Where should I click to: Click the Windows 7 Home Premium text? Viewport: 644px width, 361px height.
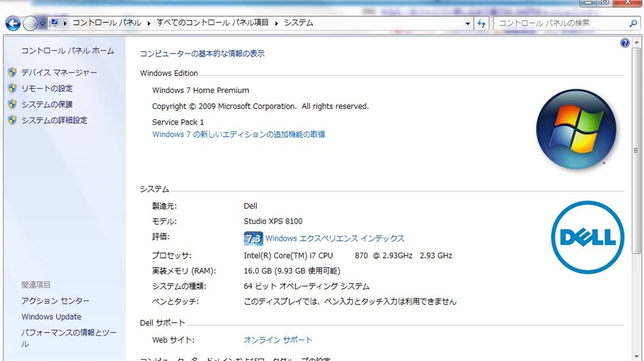point(201,91)
